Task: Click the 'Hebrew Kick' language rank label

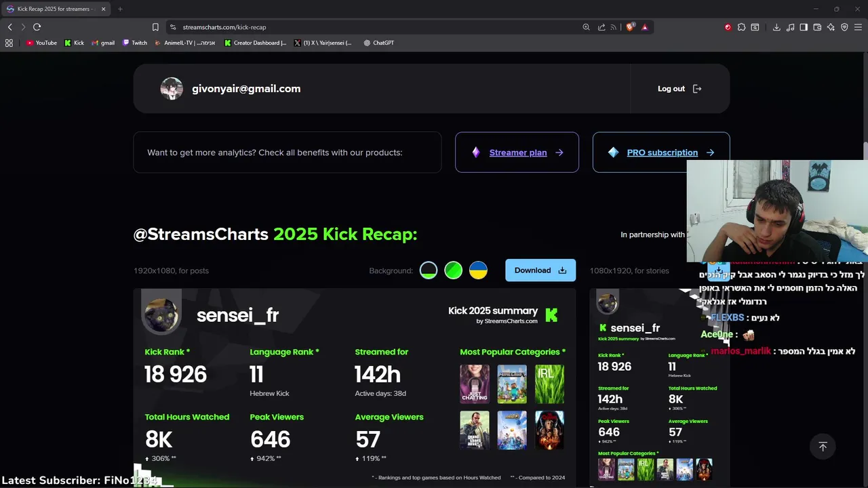Action: 269,393
